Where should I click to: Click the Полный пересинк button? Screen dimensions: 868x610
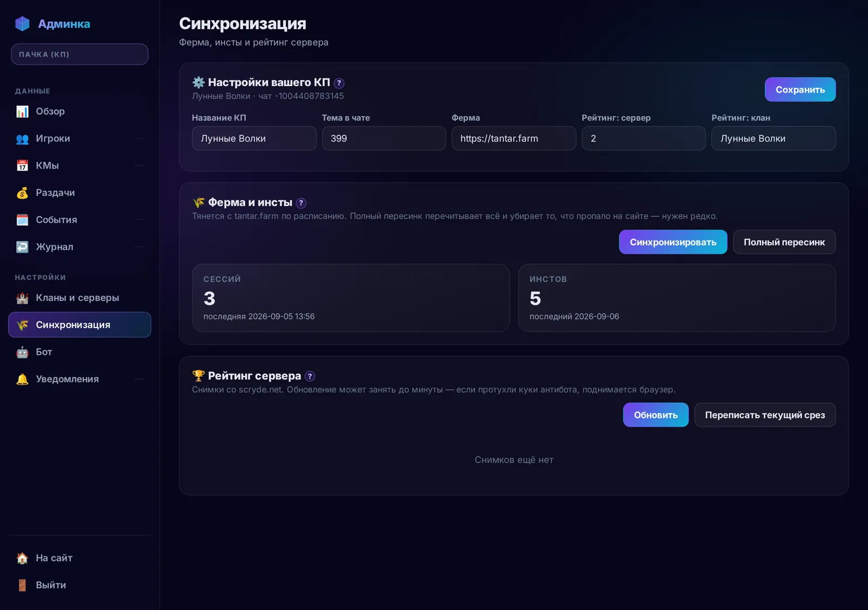(784, 242)
